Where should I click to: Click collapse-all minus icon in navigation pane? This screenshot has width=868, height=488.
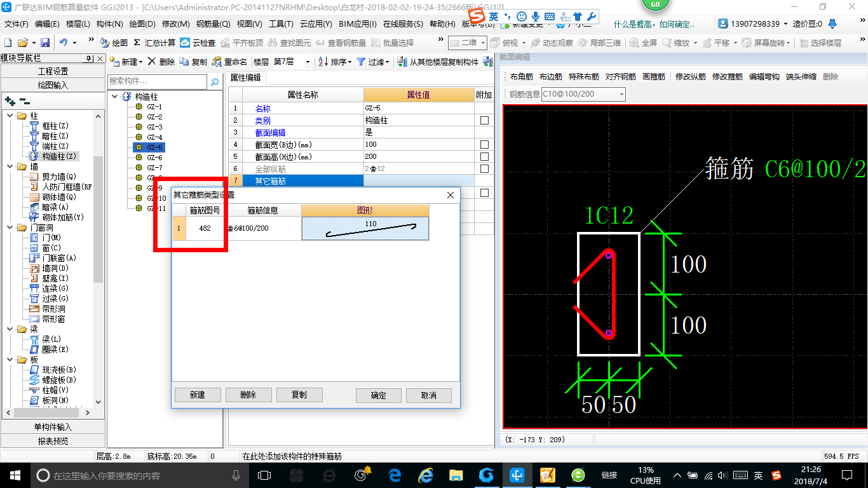[x=24, y=100]
